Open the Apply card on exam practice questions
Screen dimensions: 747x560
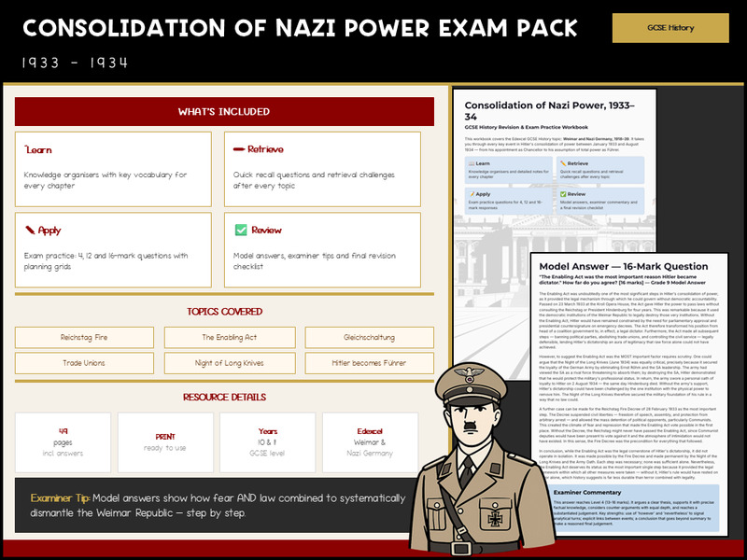113,250
